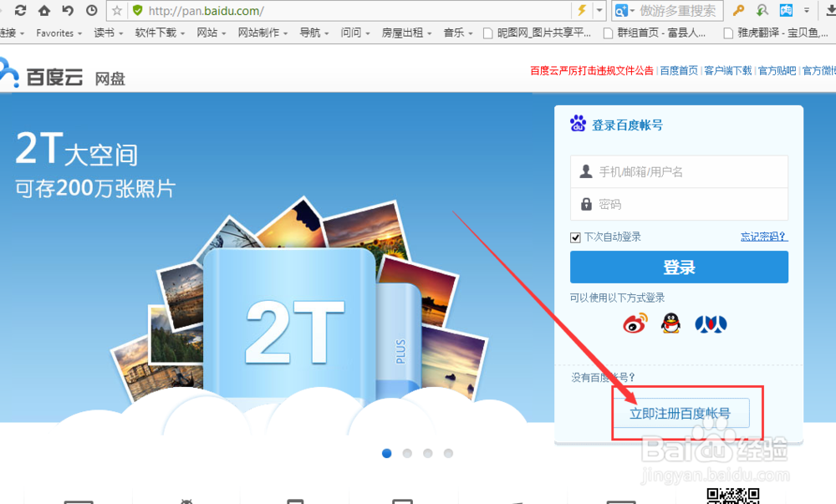The width and height of the screenshot is (836, 504).
Task: Click the 忘记密码? link
Action: pyautogui.click(x=763, y=237)
